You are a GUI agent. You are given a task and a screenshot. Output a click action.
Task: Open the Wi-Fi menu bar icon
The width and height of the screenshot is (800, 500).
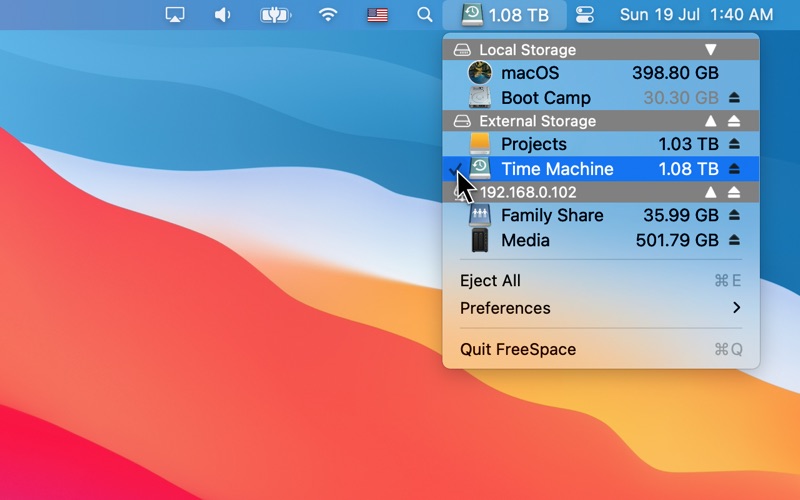328,14
